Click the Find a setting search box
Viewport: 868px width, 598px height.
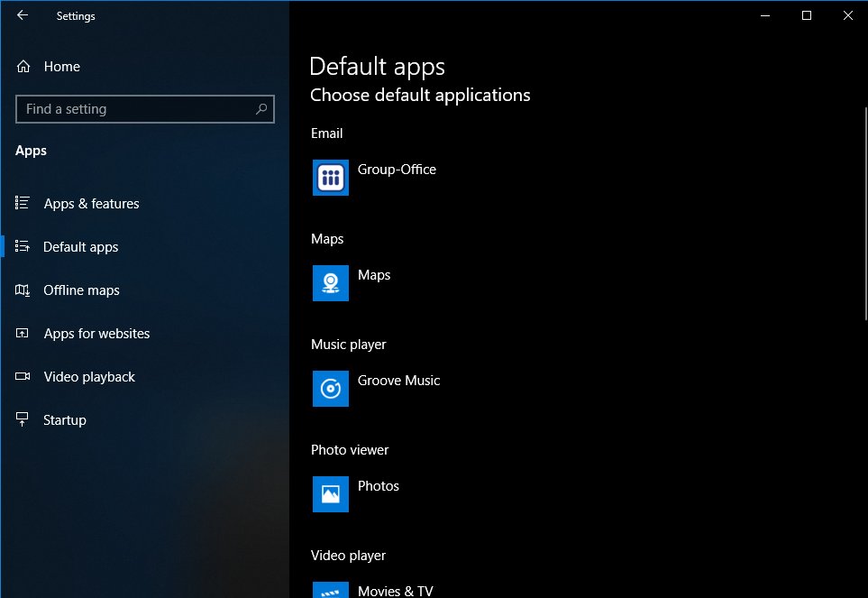point(135,109)
